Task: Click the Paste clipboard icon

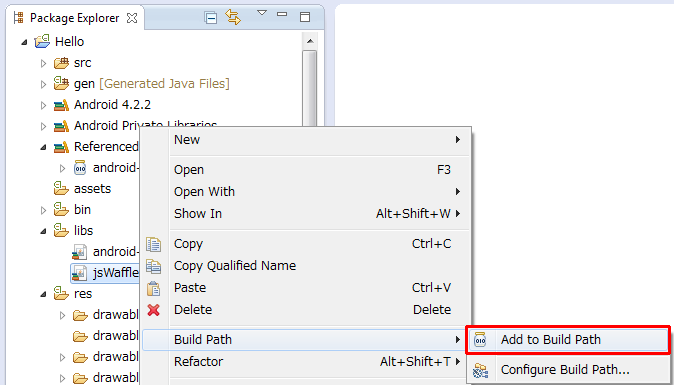Action: point(153,288)
